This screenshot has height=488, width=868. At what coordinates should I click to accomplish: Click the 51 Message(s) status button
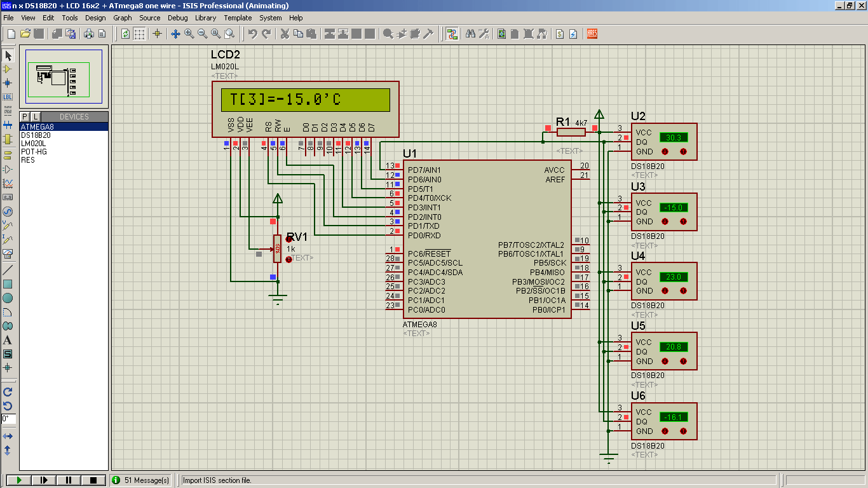(141, 480)
